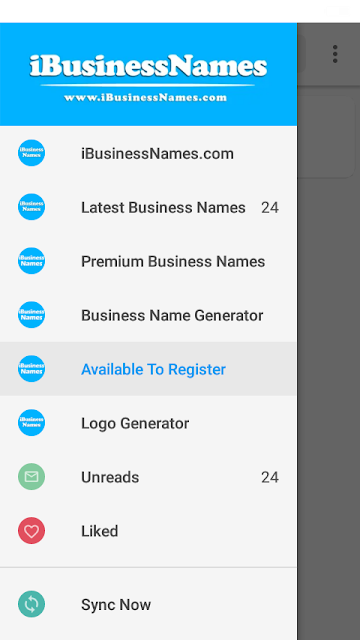The image size is (360, 640).
Task: View Liked items
Action: pyautogui.click(x=149, y=531)
